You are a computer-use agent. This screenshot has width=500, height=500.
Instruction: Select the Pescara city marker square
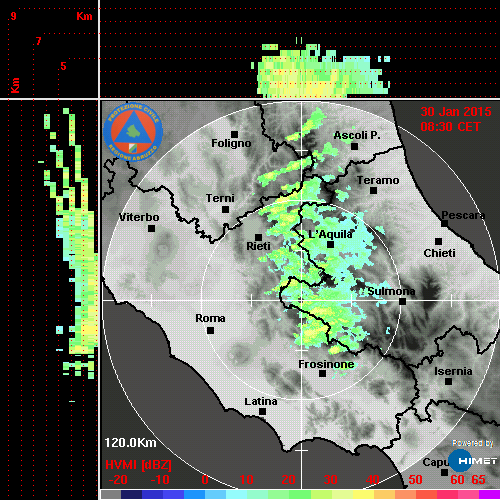pyautogui.click(x=445, y=223)
